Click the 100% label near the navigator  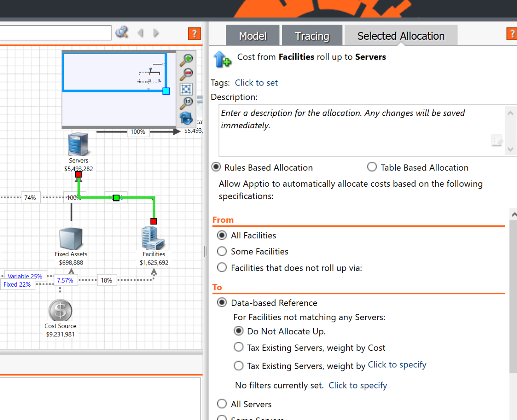[x=138, y=132]
